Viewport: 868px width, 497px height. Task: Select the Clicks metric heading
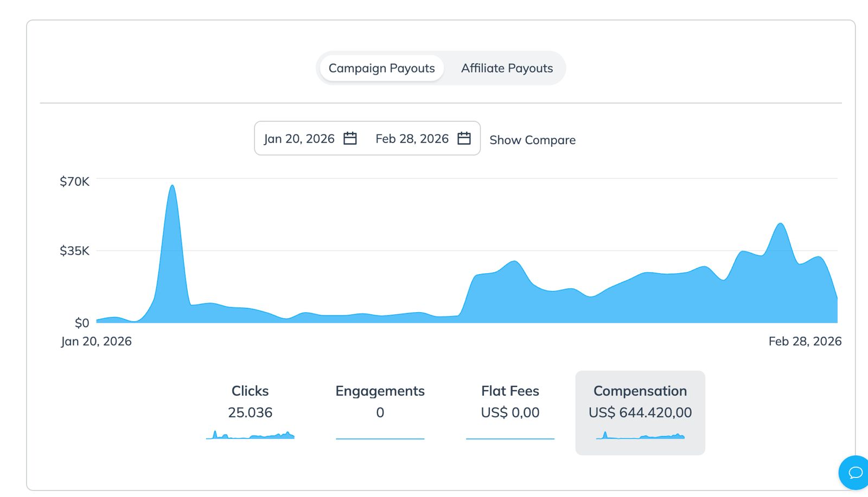[250, 391]
